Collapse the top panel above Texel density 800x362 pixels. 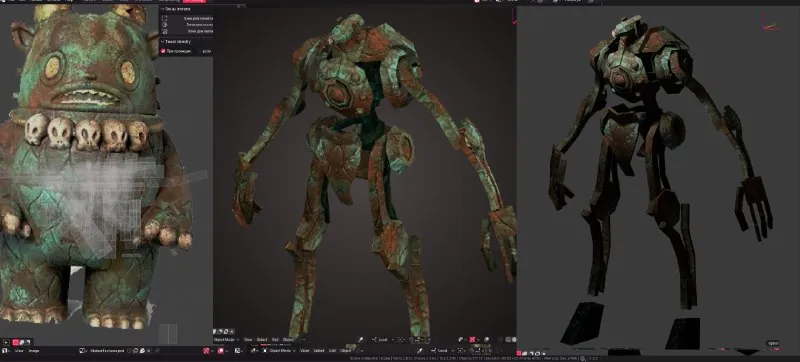click(163, 9)
